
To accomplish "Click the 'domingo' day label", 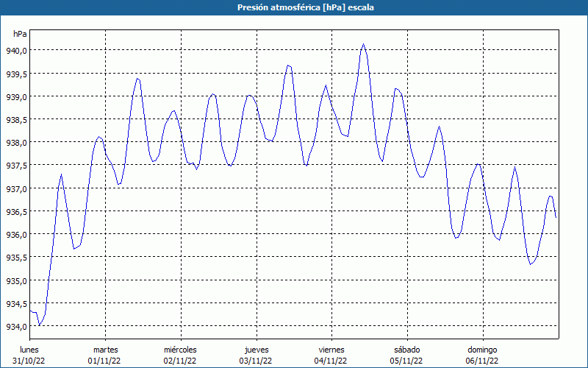I will (x=482, y=350).
